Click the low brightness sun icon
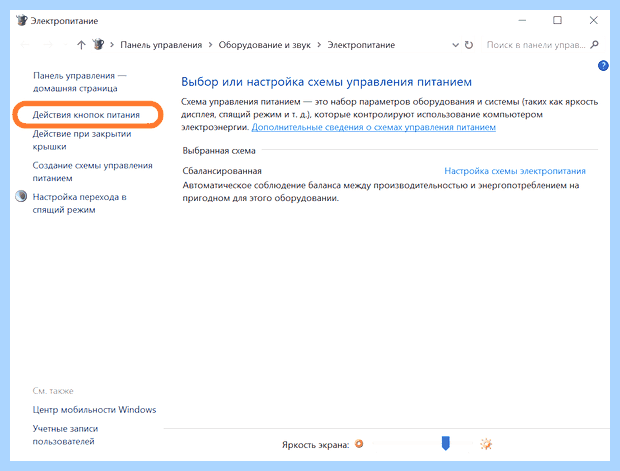620x471 pixels. pyautogui.click(x=359, y=444)
